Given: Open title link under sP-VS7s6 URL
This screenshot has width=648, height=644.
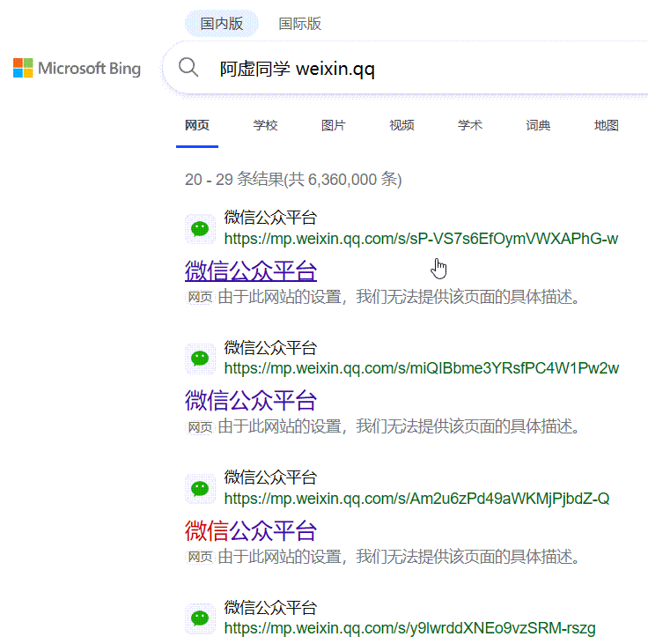Looking at the screenshot, I should 251,271.
